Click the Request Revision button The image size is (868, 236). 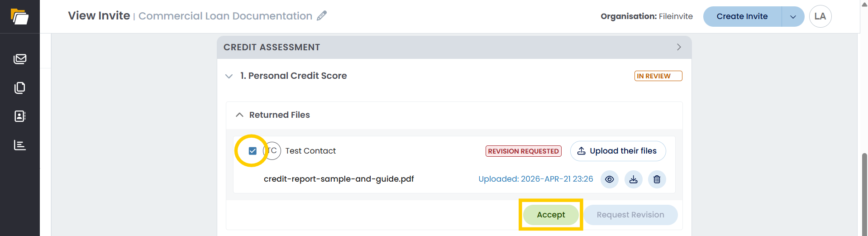coord(630,215)
